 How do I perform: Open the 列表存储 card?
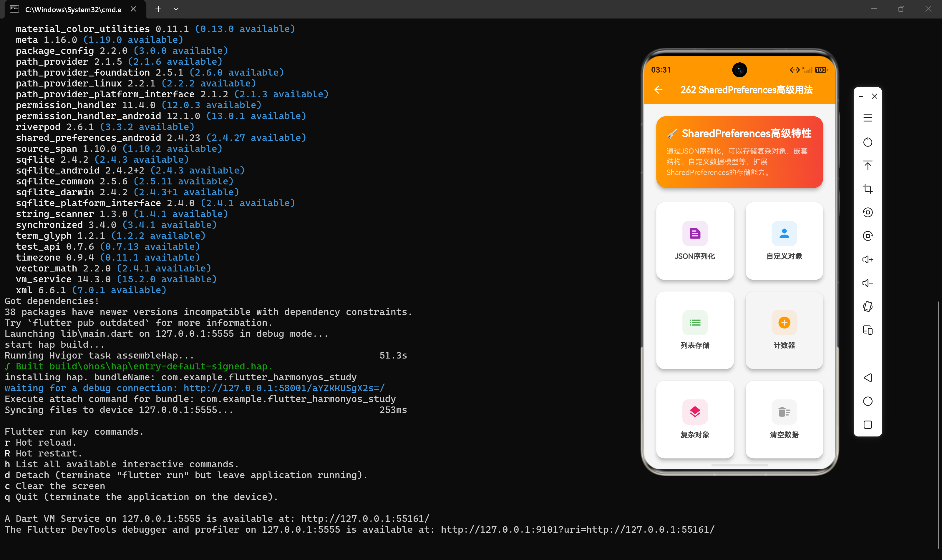click(x=695, y=330)
